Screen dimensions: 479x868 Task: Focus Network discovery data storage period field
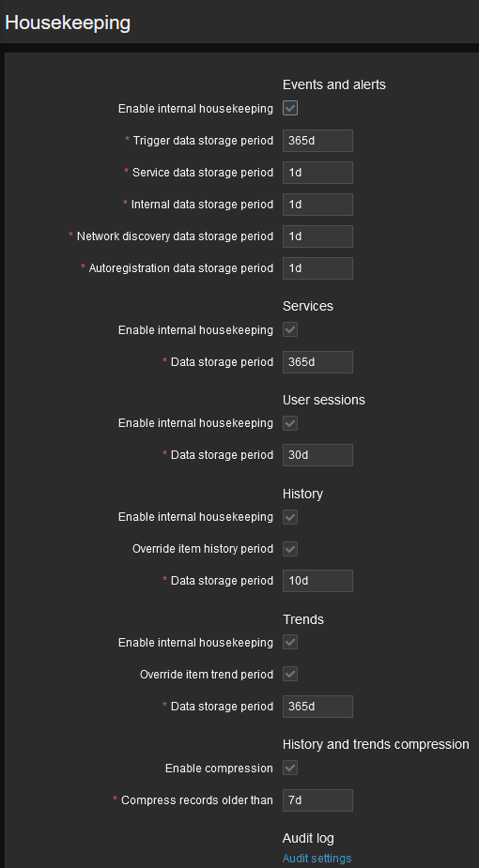(x=317, y=236)
